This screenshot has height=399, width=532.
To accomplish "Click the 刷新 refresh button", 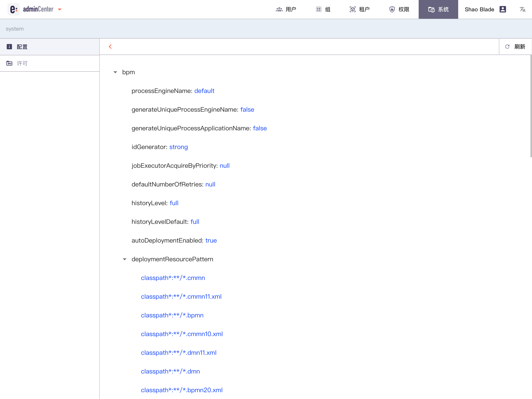I will [x=515, y=47].
